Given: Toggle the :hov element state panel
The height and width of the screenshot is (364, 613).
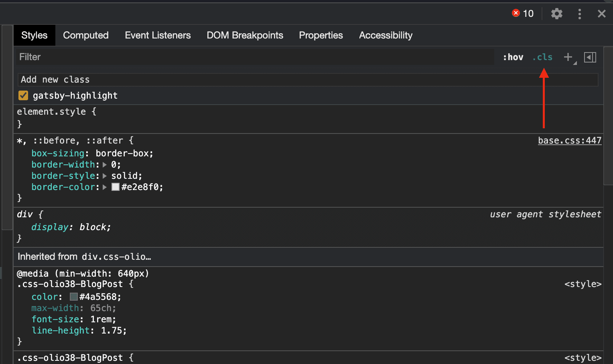Looking at the screenshot, I should (513, 57).
